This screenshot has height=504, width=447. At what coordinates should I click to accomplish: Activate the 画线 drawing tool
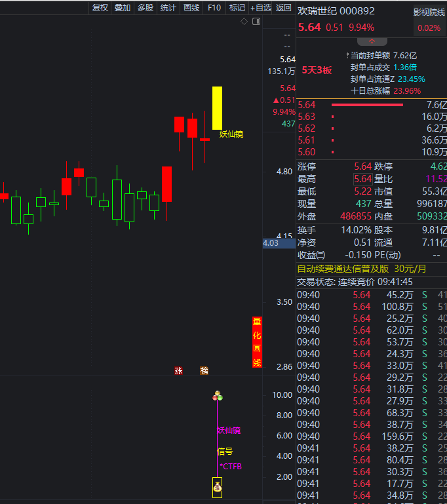tap(191, 8)
